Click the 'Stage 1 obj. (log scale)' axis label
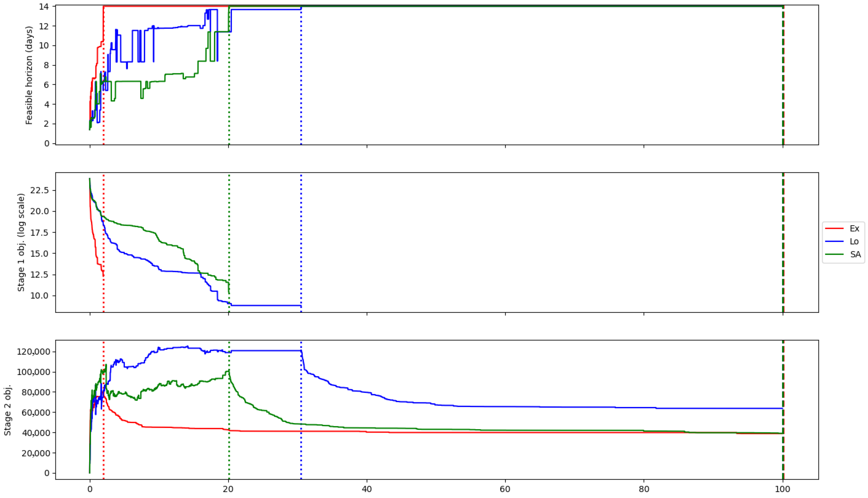 point(21,242)
